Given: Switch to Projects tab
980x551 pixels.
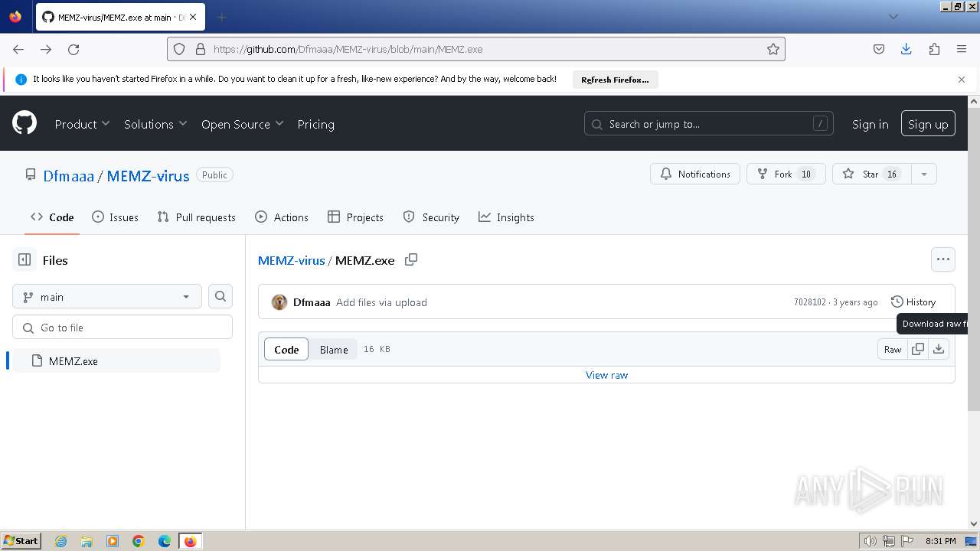Looking at the screenshot, I should [x=355, y=217].
